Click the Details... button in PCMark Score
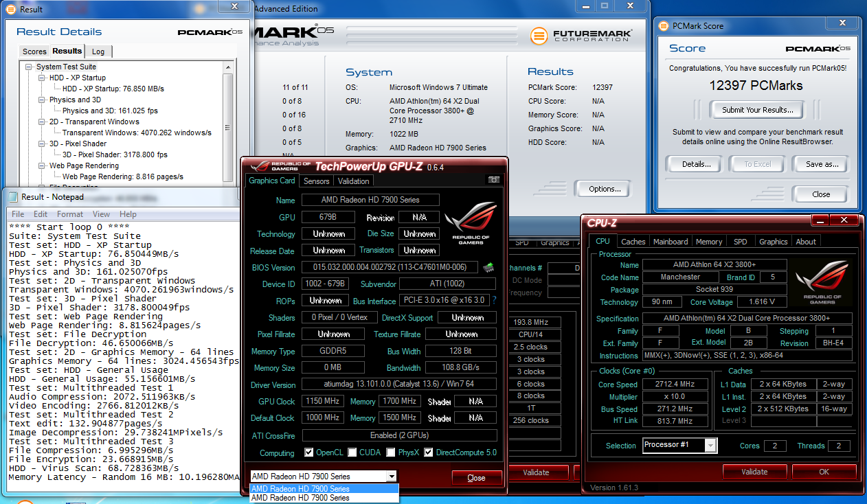Viewport: 867px width, 504px height. click(697, 164)
